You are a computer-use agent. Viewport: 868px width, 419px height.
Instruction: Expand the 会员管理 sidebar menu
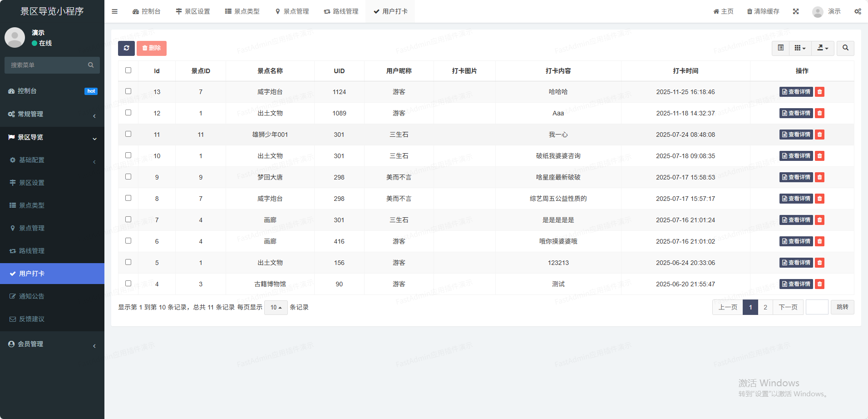coord(52,344)
